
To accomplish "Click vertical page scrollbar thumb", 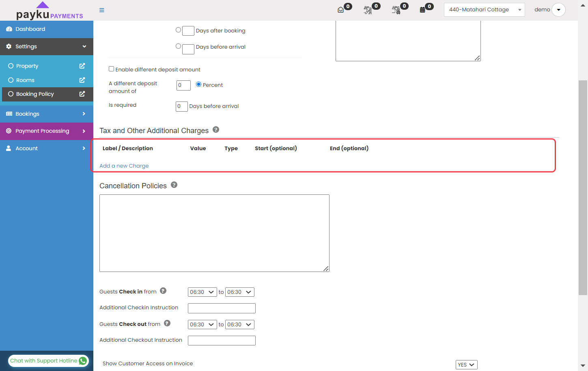I will pos(583,188).
